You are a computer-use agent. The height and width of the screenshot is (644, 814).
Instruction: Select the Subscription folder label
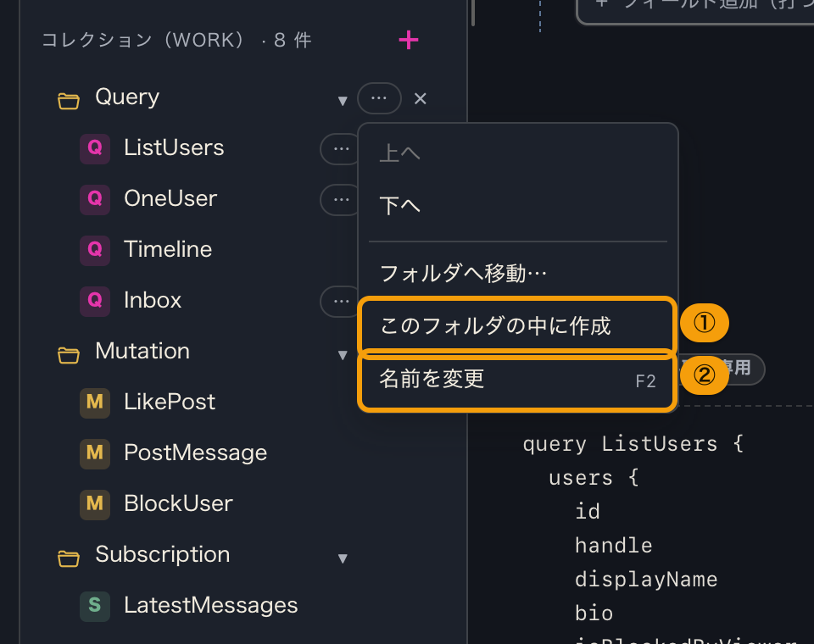pos(163,555)
